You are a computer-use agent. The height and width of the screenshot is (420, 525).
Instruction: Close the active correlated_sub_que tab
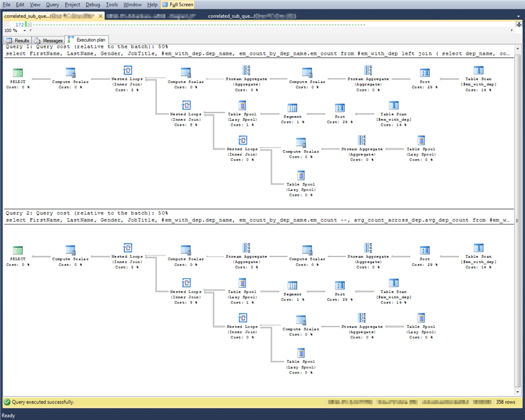[x=100, y=16]
